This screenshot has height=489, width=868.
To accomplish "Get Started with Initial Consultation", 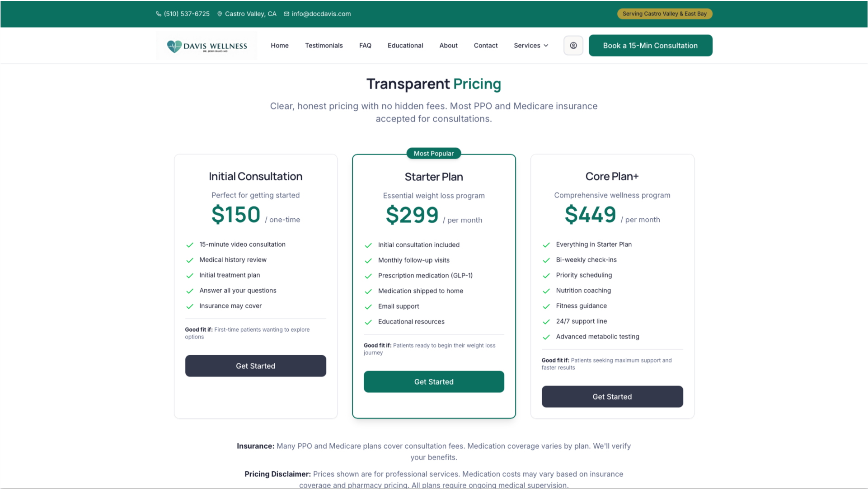I will 255,366.
